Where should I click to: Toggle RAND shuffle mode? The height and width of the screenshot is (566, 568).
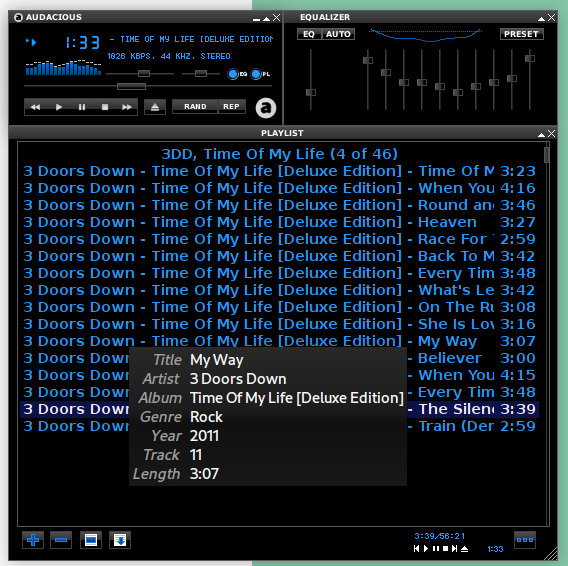point(195,107)
